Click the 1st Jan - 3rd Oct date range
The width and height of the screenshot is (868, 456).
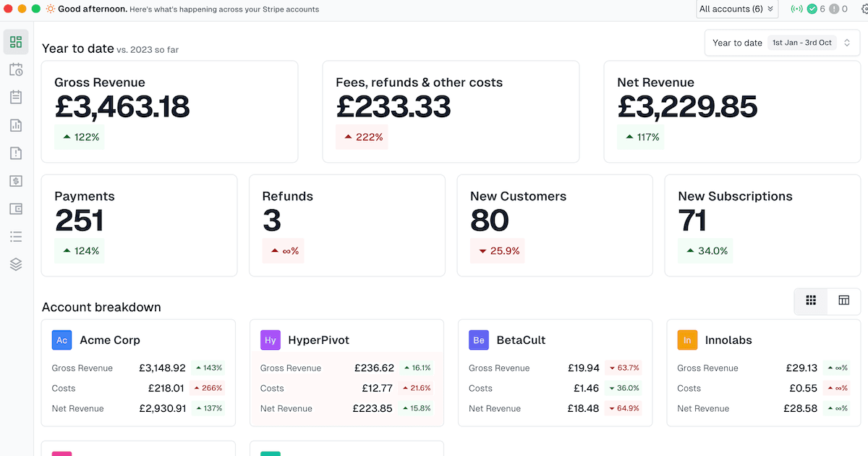point(801,43)
